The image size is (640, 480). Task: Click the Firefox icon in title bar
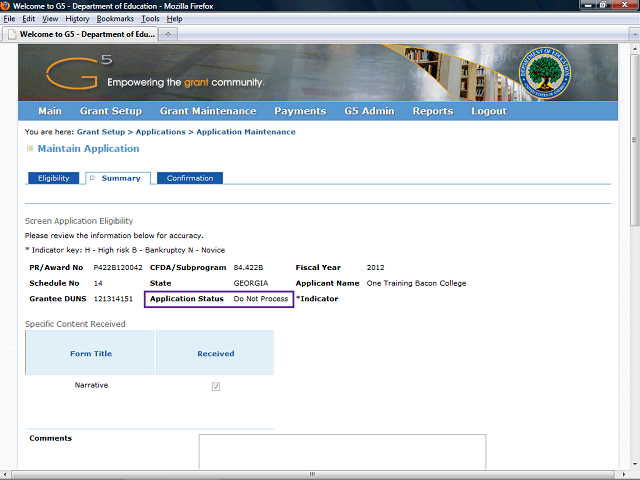tap(5, 6)
